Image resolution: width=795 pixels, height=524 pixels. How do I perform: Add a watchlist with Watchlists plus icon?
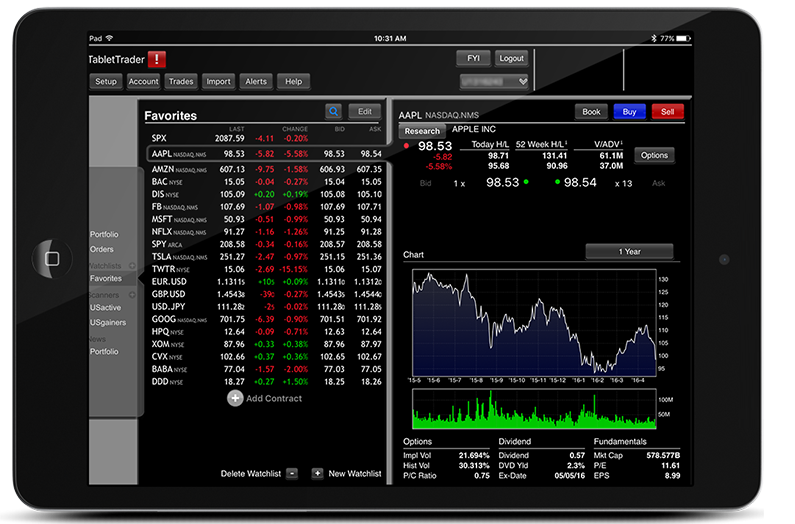(132, 265)
